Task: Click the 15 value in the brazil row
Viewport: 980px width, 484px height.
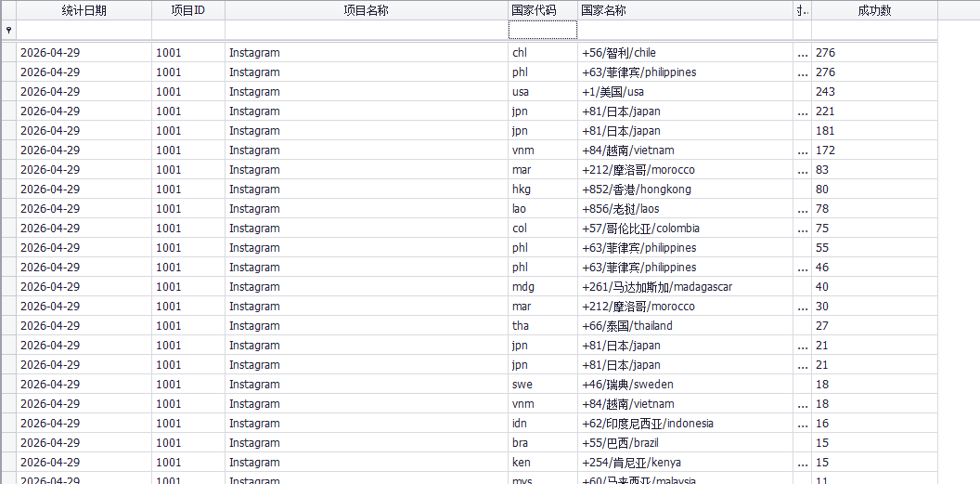Action: [874, 443]
